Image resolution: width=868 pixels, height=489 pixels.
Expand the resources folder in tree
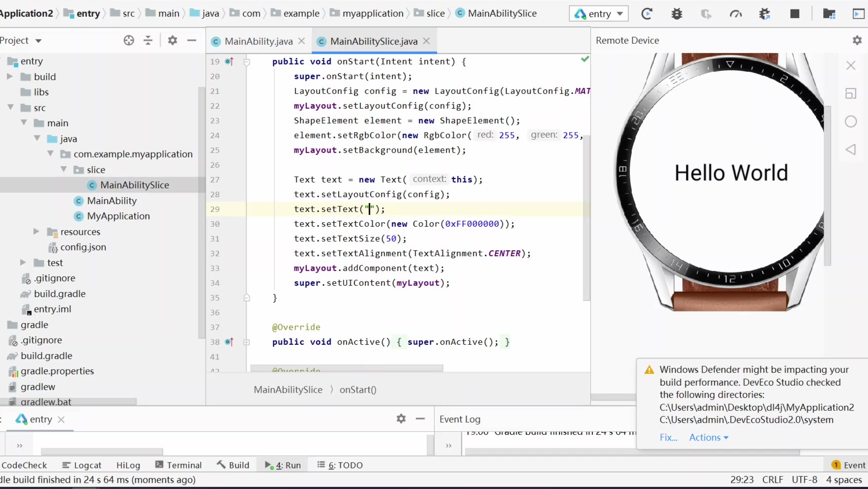click(36, 231)
